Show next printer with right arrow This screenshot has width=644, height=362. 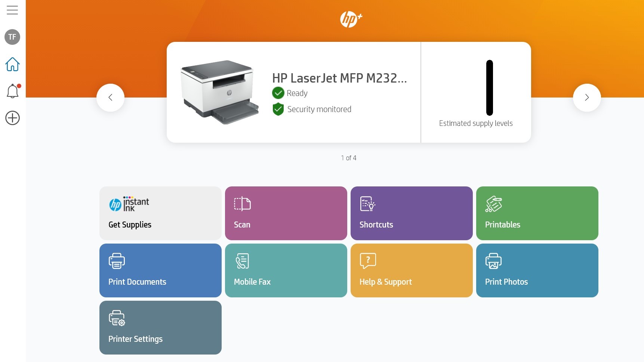pos(587,98)
